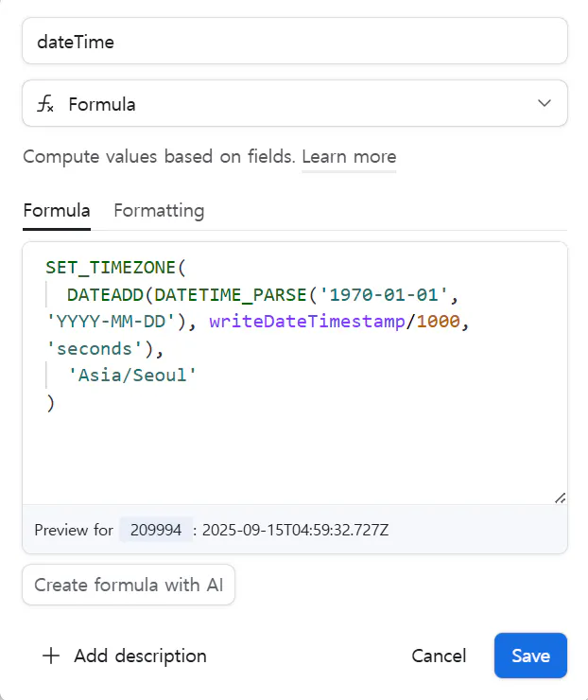The image size is (588, 700).
Task: Focus the dateTime field name input
Action: (294, 42)
